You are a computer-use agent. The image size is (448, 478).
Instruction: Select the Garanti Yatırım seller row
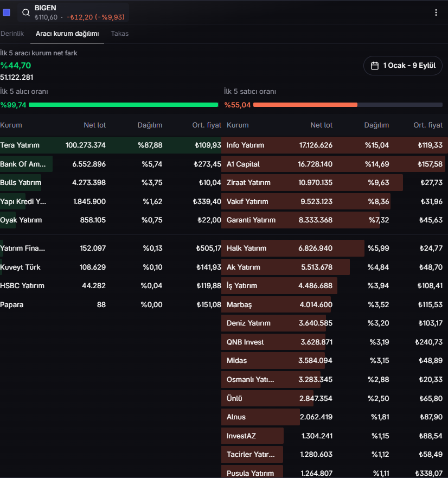point(335,220)
